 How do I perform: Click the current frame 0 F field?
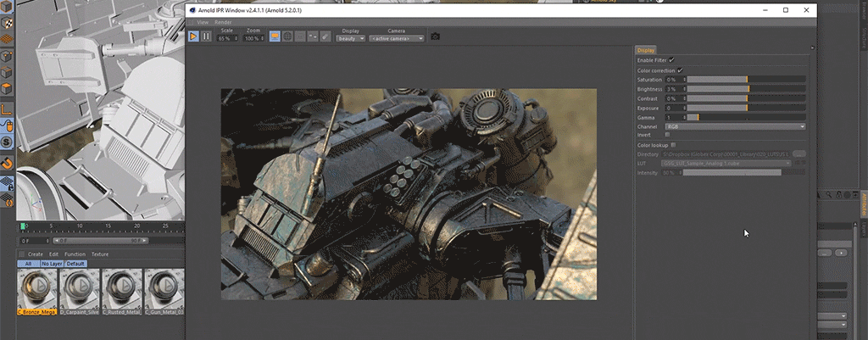tap(34, 241)
